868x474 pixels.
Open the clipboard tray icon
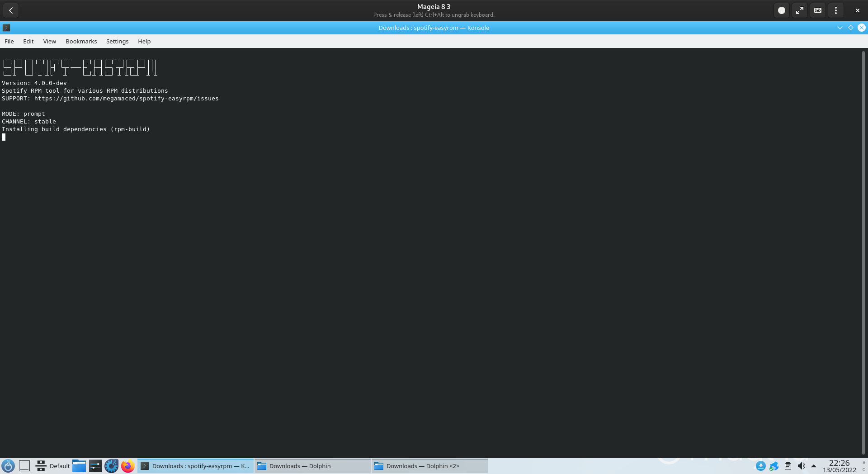click(788, 466)
